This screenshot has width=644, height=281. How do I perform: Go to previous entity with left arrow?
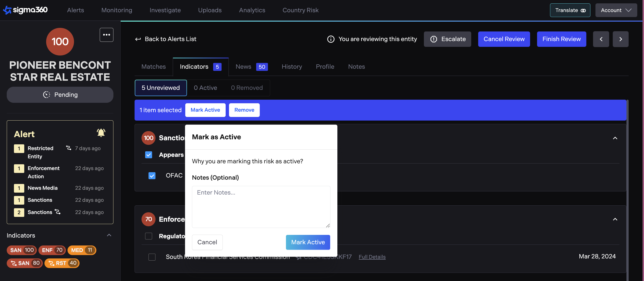tap(601, 39)
